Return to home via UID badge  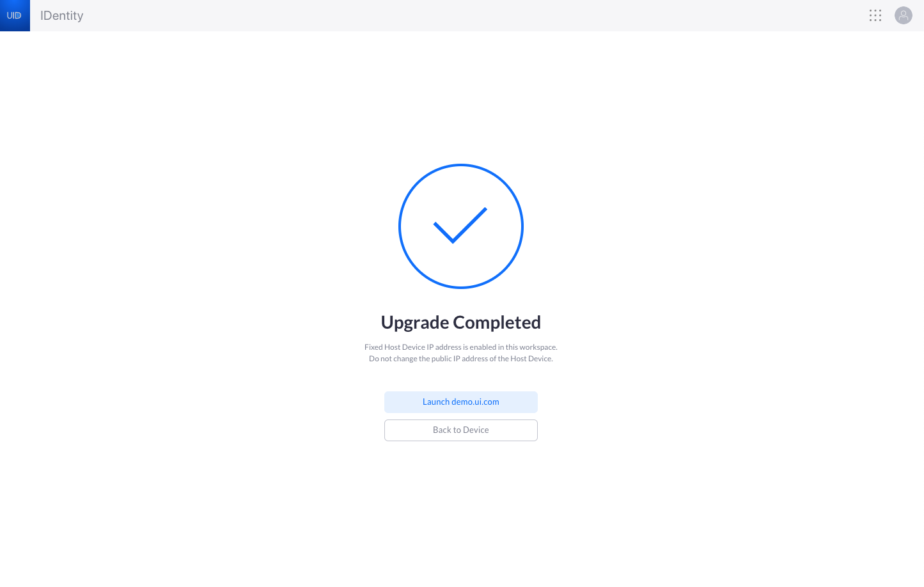point(15,15)
